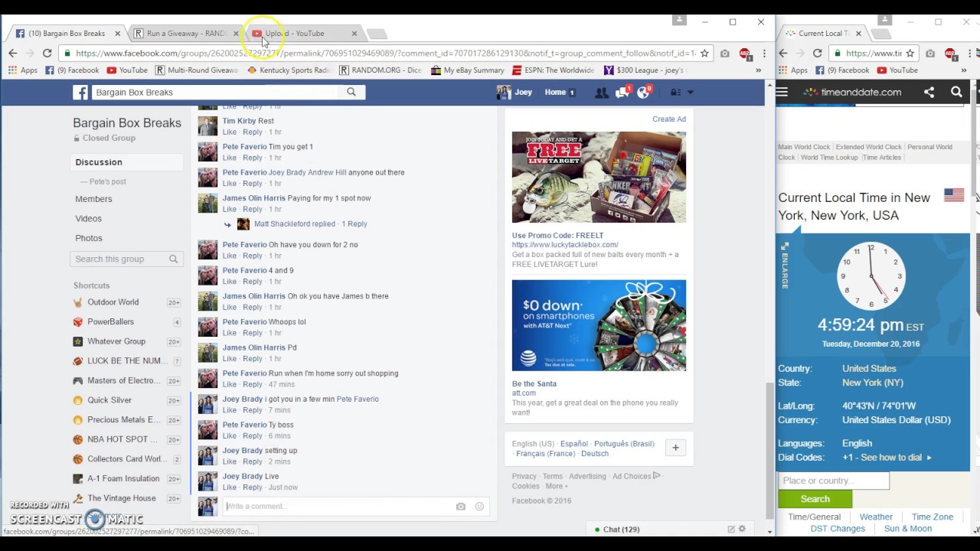Image resolution: width=980 pixels, height=551 pixels.
Task: Open Extended World Clock link
Action: 868,147
